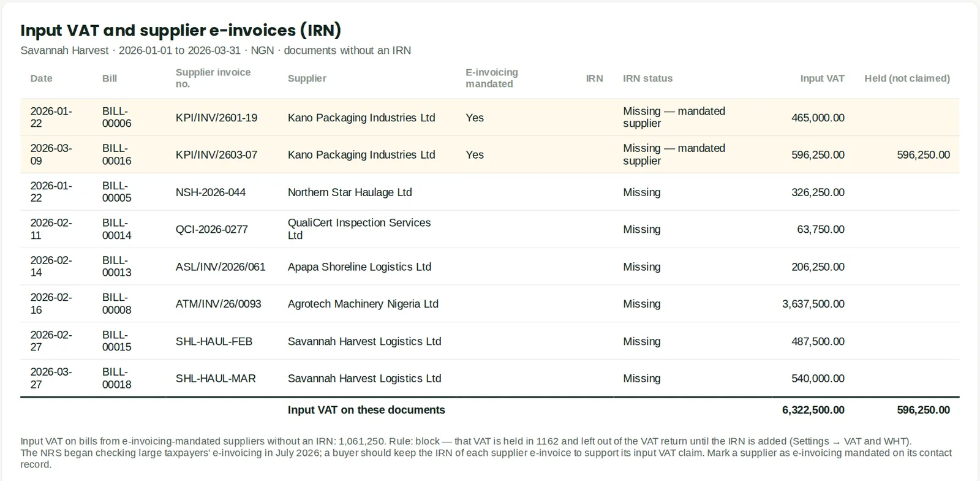The width and height of the screenshot is (980, 481).
Task: Select invoice SHL-HAUL-MAR row
Action: click(489, 378)
